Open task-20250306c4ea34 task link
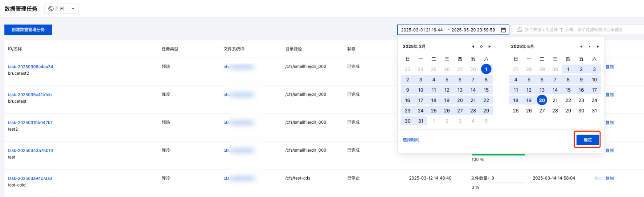Viewport: 644px width, 197px height. [30, 67]
